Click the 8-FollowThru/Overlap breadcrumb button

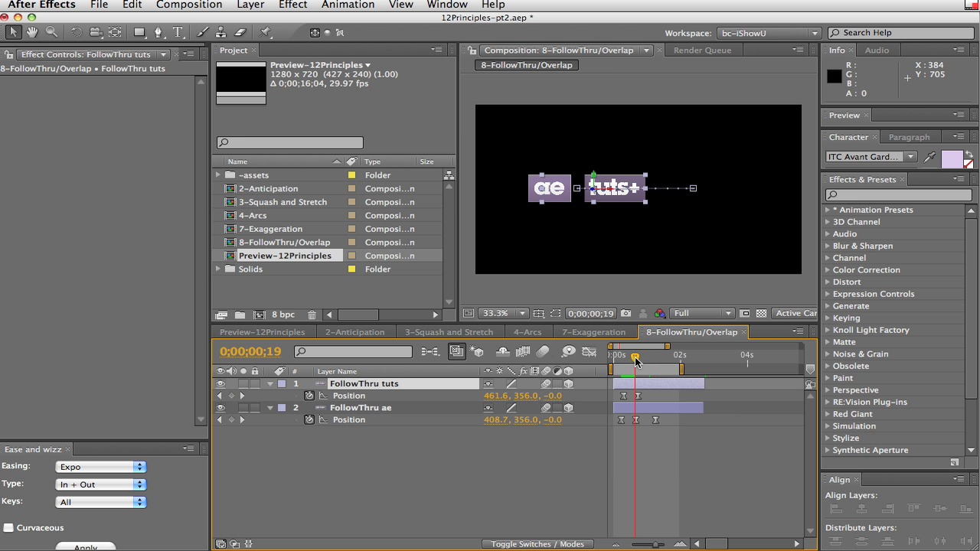point(527,65)
